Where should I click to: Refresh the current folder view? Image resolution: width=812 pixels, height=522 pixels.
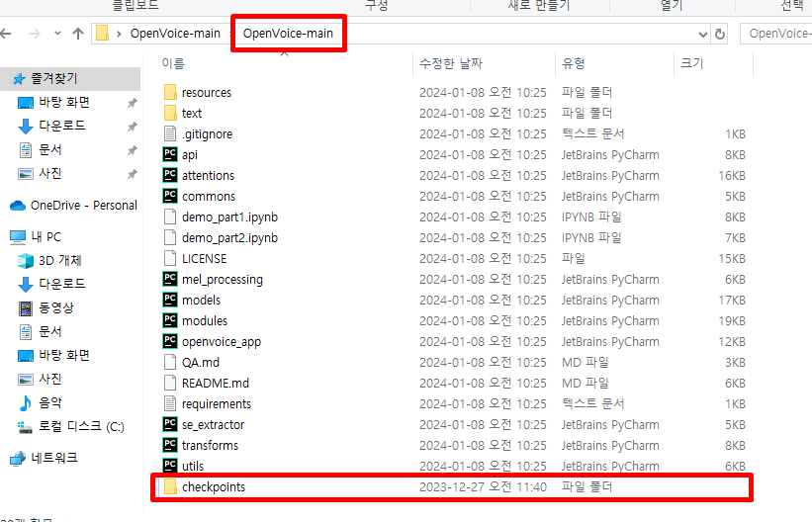tap(720, 35)
